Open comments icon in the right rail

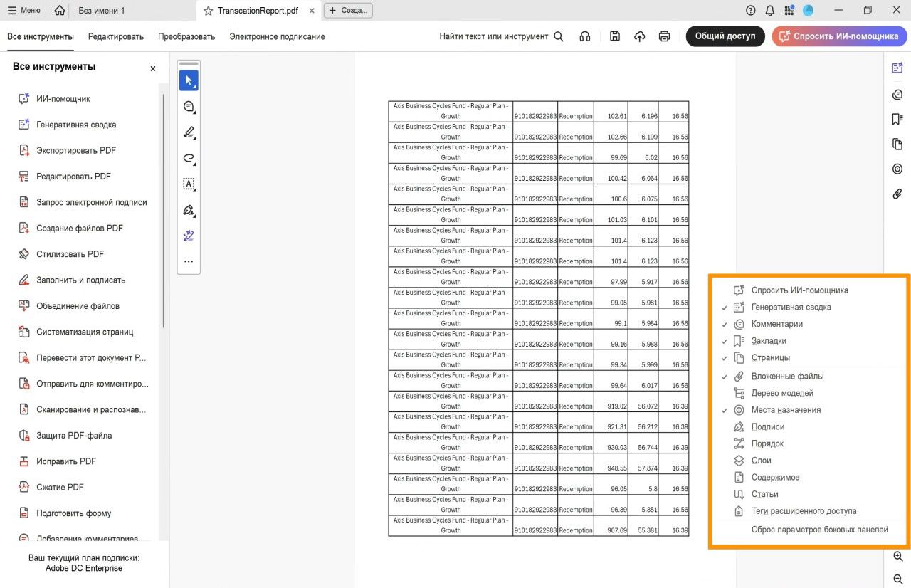tap(897, 94)
